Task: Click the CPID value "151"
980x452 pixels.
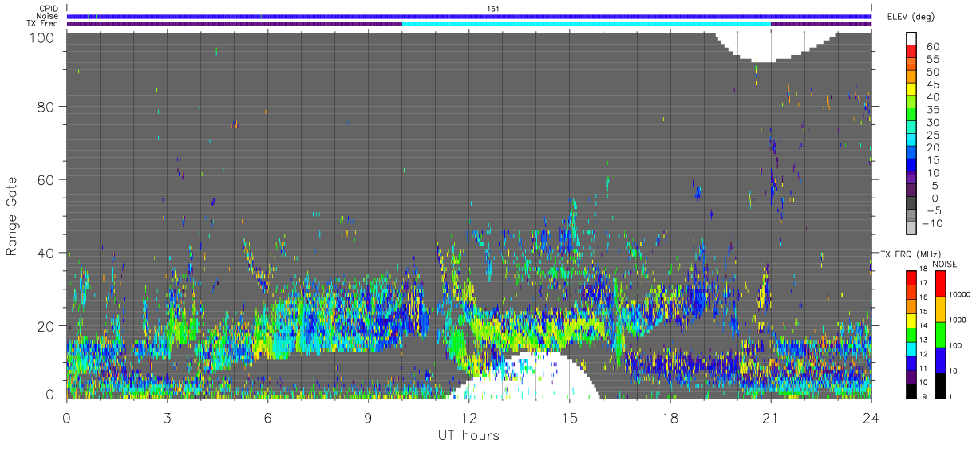Action: (493, 8)
